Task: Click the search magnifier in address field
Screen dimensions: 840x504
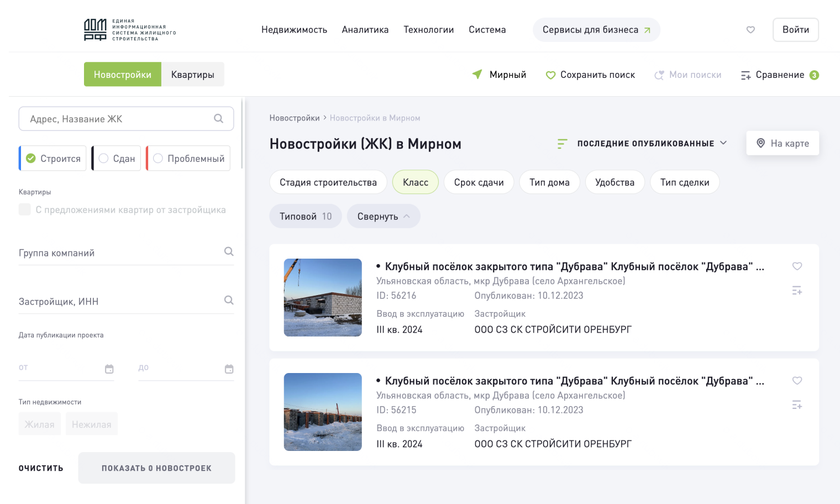Action: (x=219, y=119)
